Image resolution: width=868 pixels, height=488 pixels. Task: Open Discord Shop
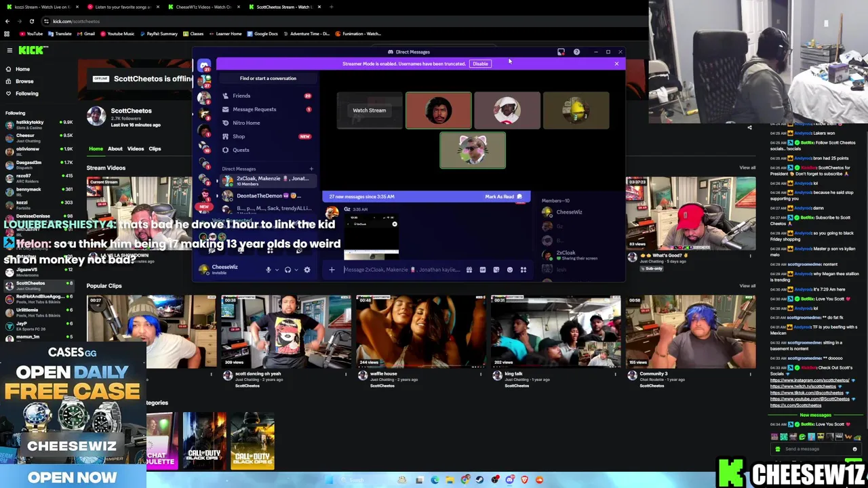(x=267, y=136)
